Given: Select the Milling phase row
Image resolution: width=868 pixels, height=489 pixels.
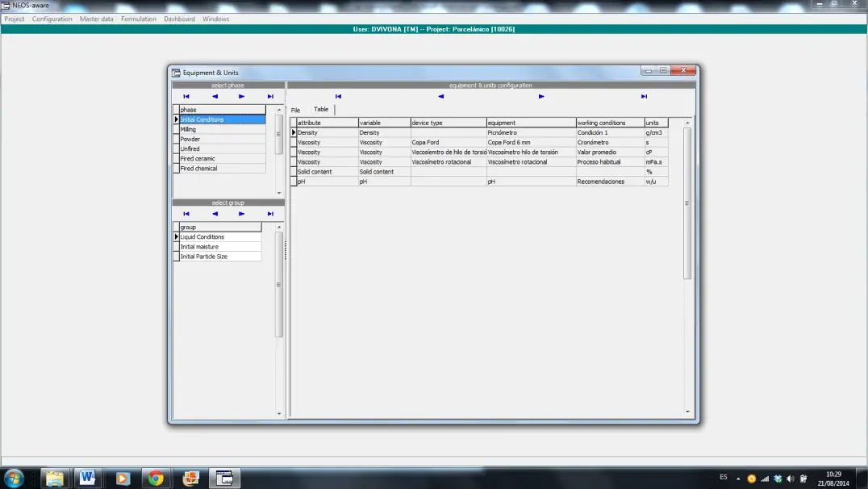Looking at the screenshot, I should (221, 129).
